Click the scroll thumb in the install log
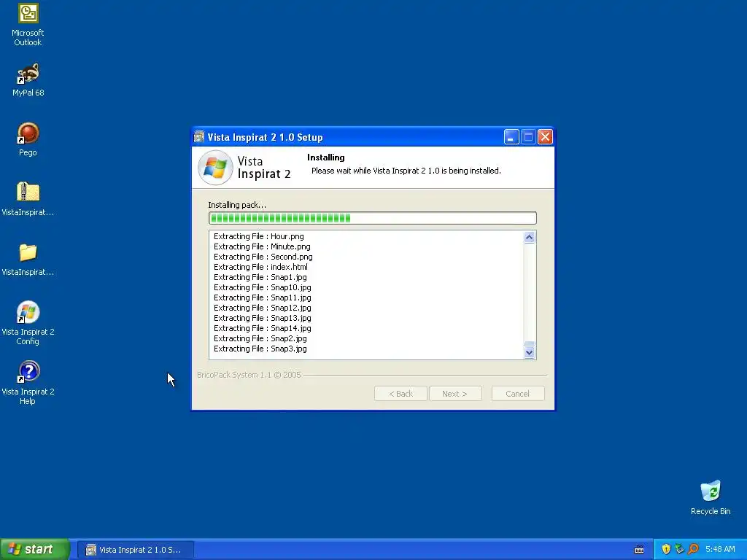Image resolution: width=747 pixels, height=560 pixels. tap(530, 344)
